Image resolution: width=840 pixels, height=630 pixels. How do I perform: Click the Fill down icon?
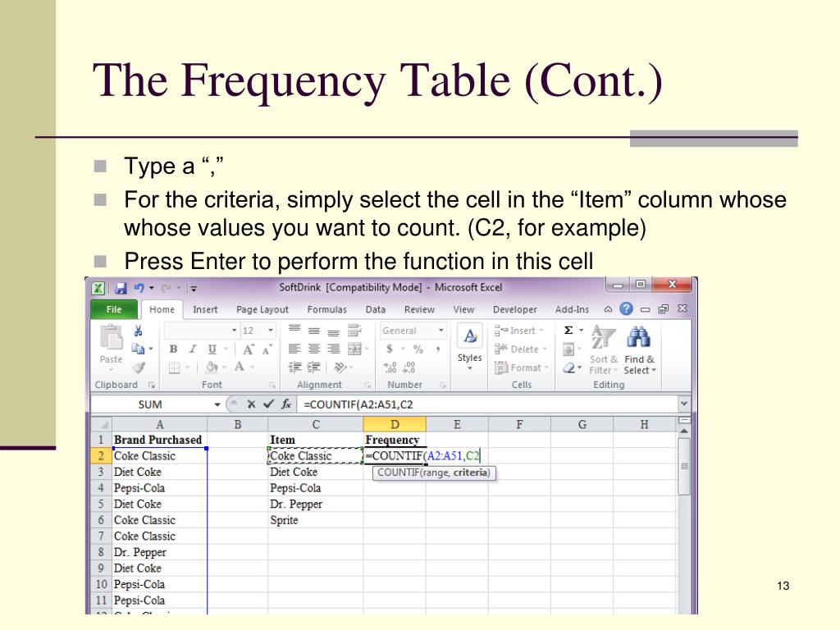pos(568,349)
